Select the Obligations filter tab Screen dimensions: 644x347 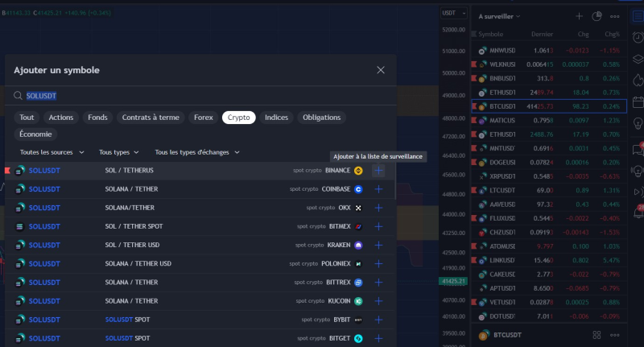[x=321, y=118]
